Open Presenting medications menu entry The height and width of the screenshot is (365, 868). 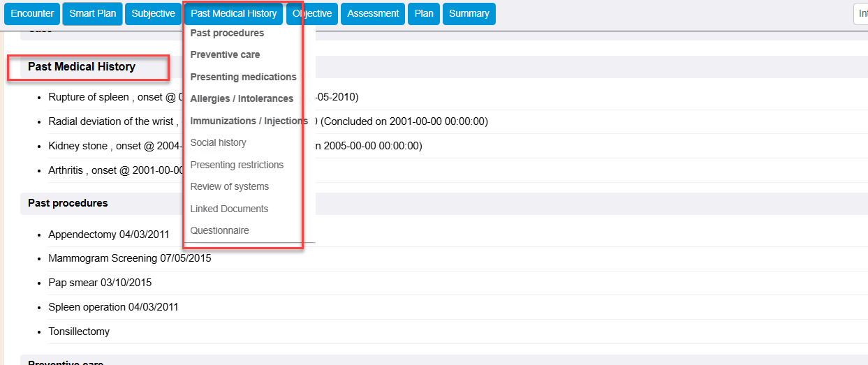243,77
